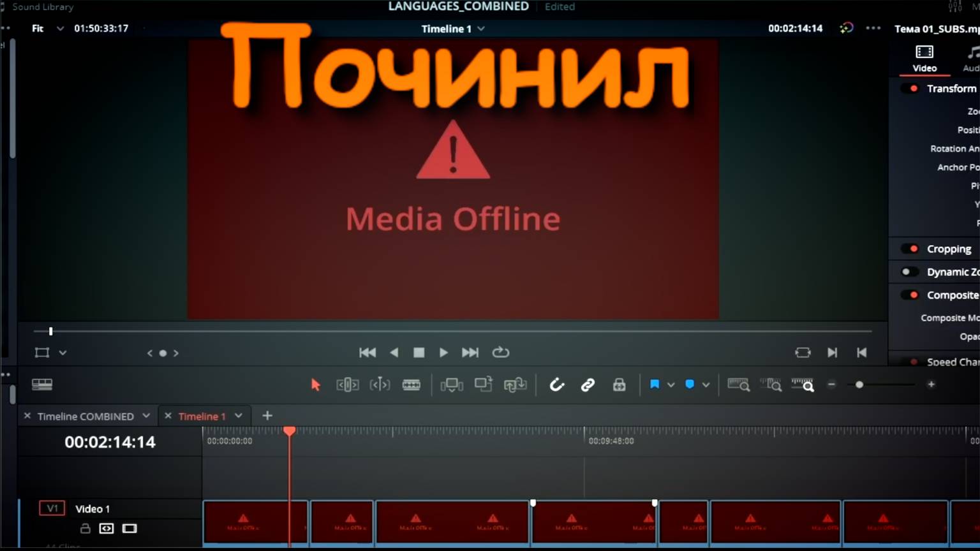Add a blue marker
Image resolution: width=980 pixels, height=551 pixels.
(x=690, y=385)
